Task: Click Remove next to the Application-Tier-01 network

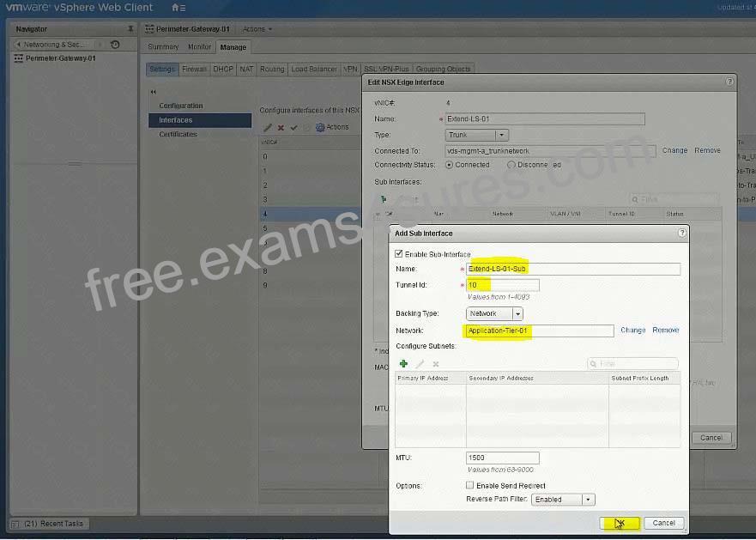Action: tap(665, 330)
